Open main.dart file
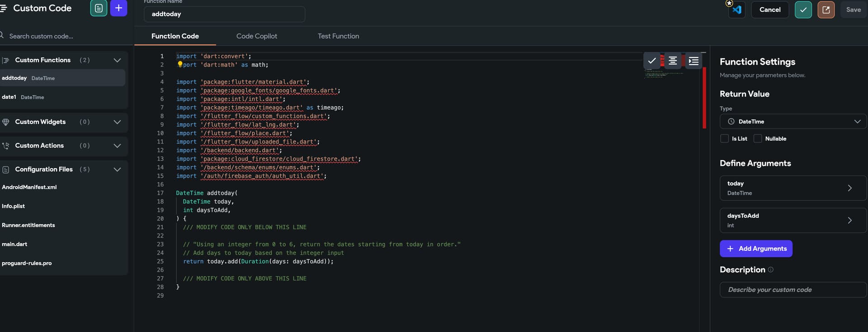The image size is (868, 332). coord(14,244)
